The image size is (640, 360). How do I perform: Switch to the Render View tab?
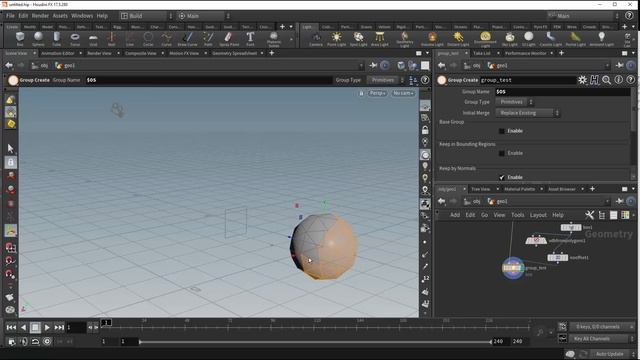99,53
